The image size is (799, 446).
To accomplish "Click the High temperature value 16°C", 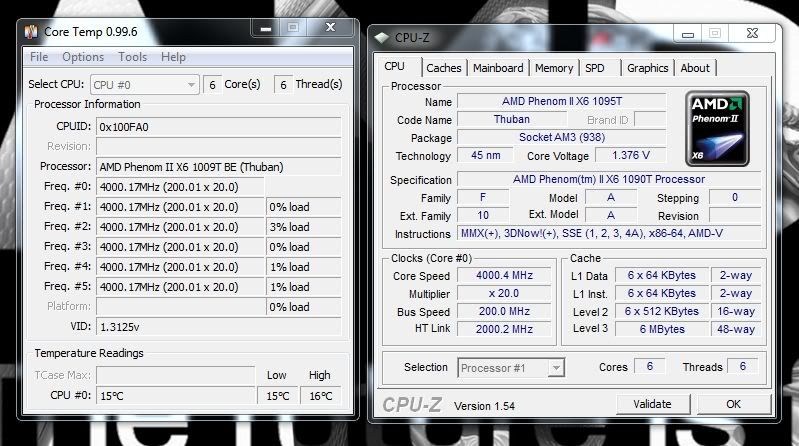I will tap(321, 396).
